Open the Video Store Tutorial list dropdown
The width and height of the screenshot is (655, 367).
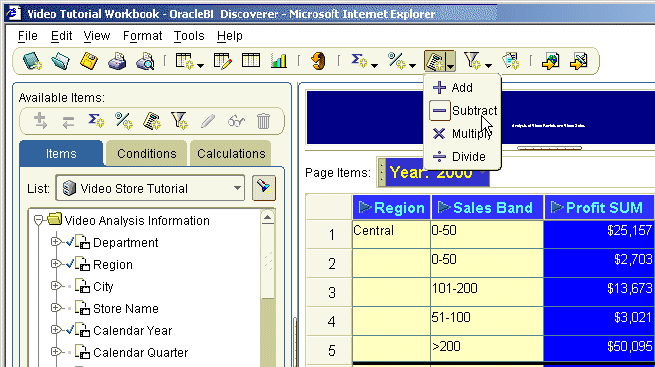click(x=237, y=188)
